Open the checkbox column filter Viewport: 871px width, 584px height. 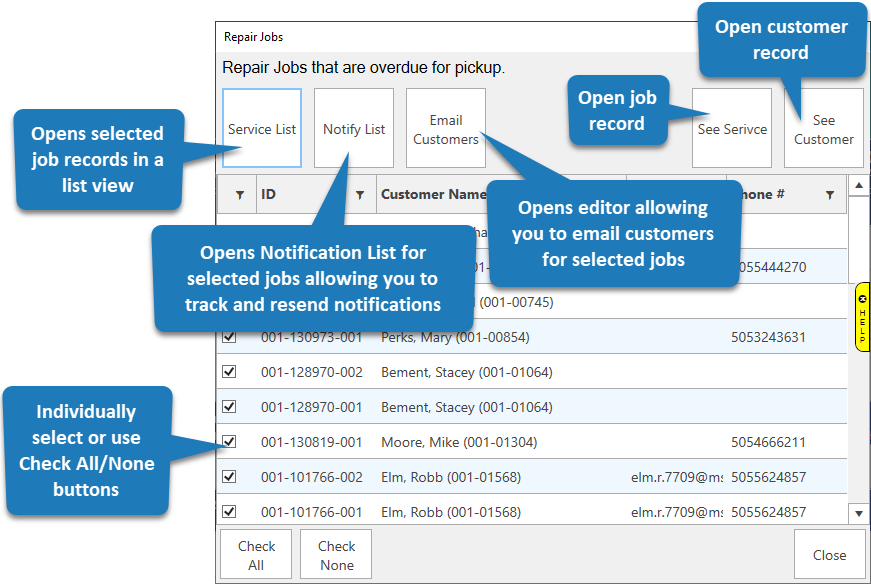(239, 195)
